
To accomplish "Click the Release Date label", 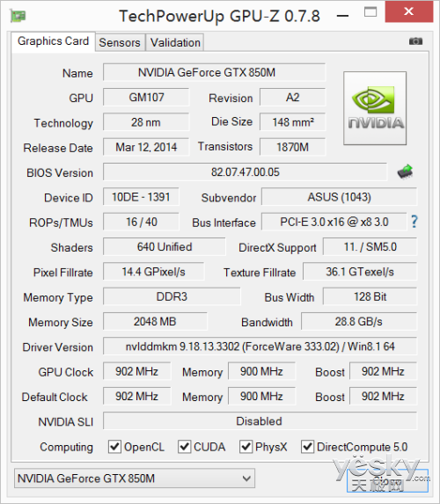I will point(58,148).
